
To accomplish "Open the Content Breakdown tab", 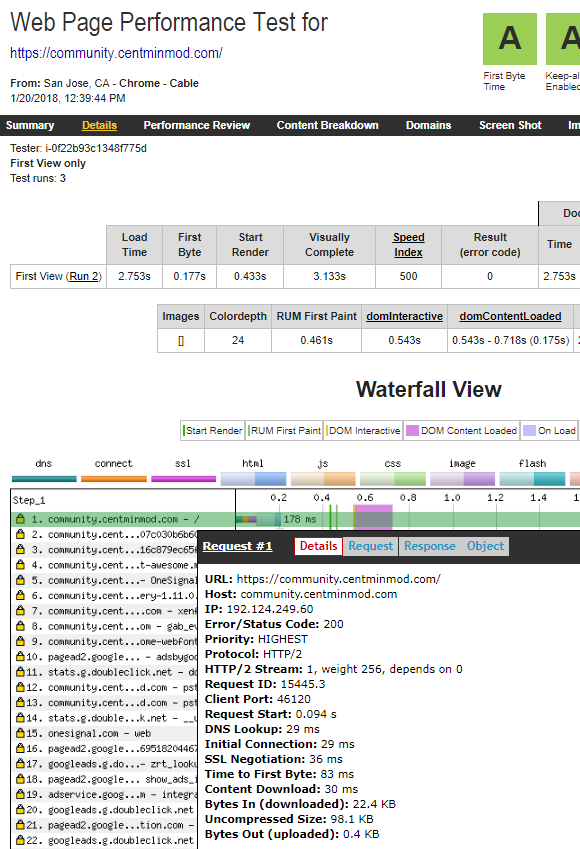I will [x=327, y=125].
